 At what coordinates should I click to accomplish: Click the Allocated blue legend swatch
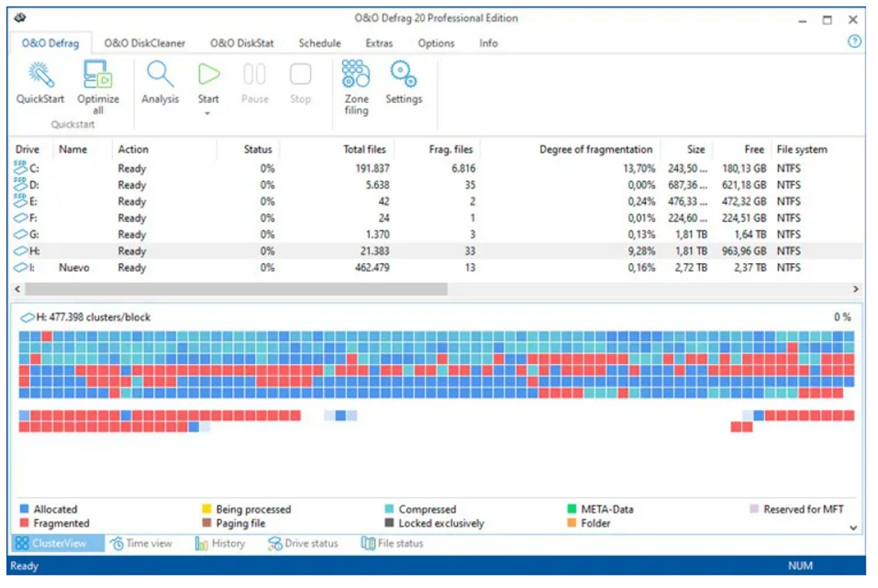pos(24,509)
